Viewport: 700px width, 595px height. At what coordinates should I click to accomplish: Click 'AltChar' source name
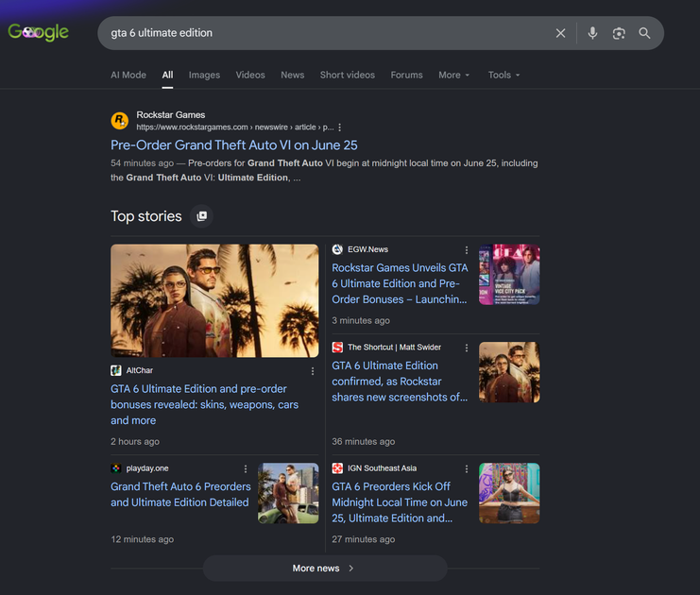pos(139,370)
